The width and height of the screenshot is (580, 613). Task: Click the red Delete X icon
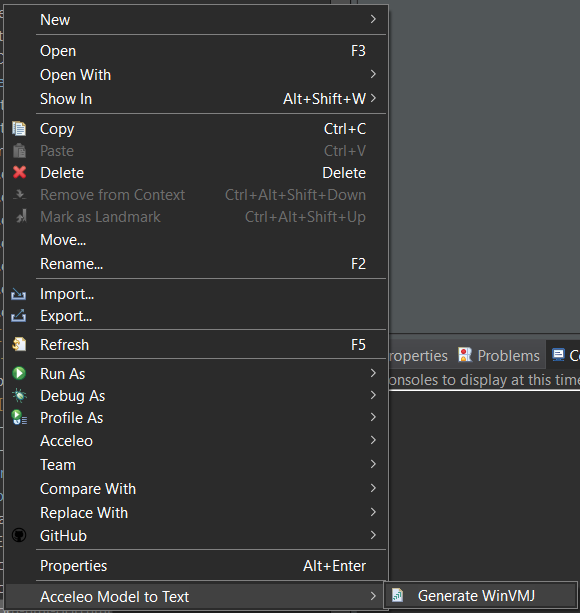click(19, 172)
